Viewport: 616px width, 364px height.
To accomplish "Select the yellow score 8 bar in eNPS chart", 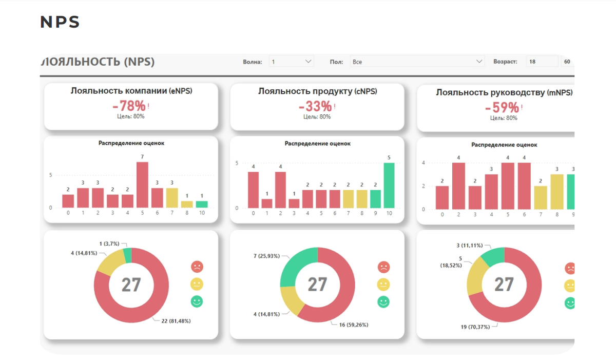I will point(187,204).
